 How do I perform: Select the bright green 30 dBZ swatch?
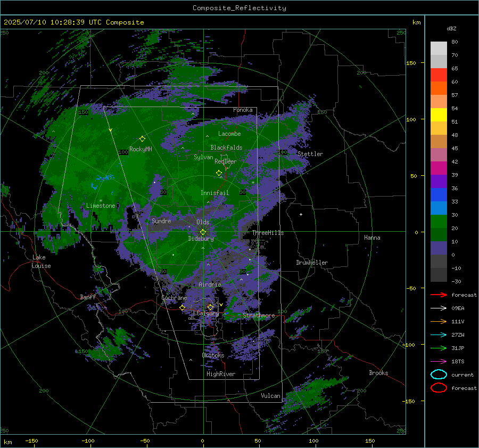click(x=439, y=222)
